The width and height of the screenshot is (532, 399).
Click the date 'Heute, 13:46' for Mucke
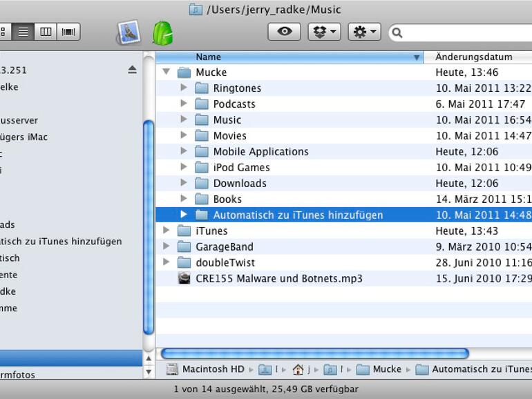467,72
